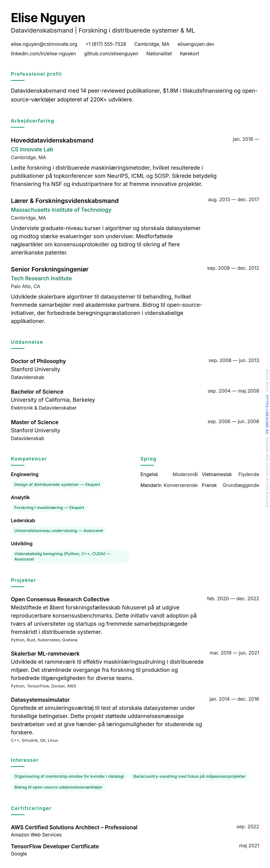Viewport: 270px width, 868px height.
Task: Open the elisenguyen.dev website link
Action: tap(196, 44)
